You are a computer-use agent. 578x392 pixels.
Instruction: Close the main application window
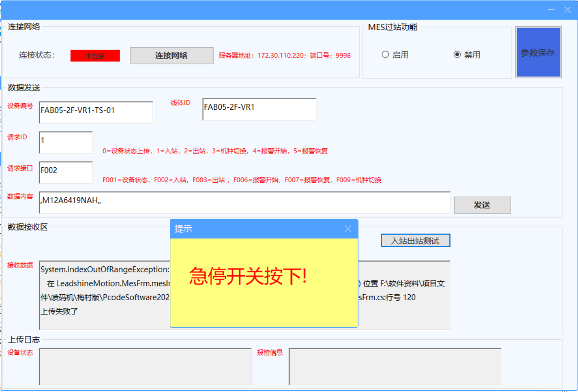point(567,10)
